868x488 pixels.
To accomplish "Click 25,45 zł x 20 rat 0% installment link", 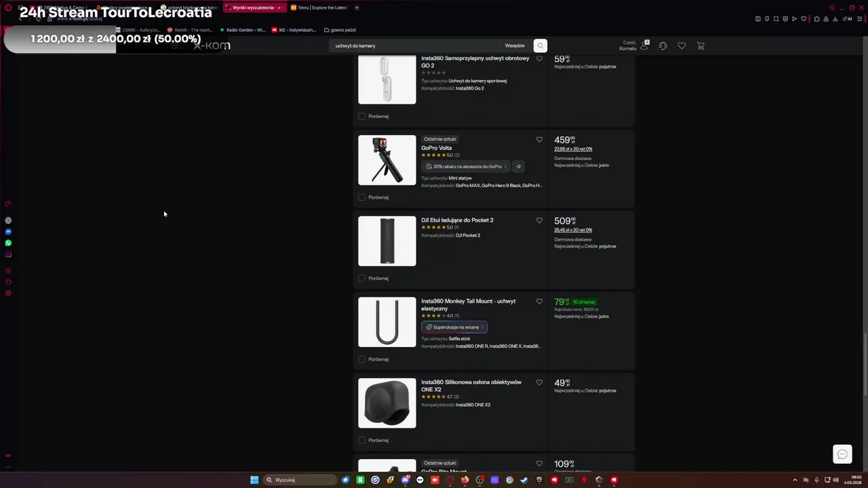I will [573, 230].
